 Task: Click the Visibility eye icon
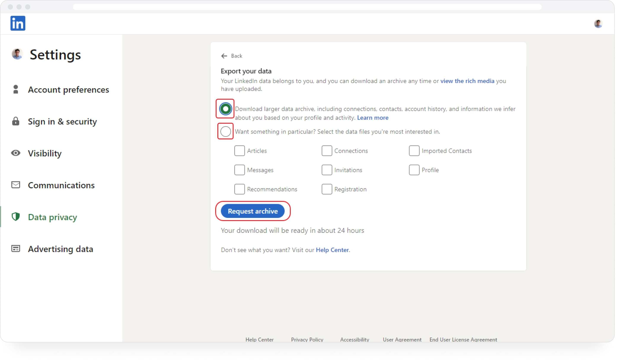point(16,153)
